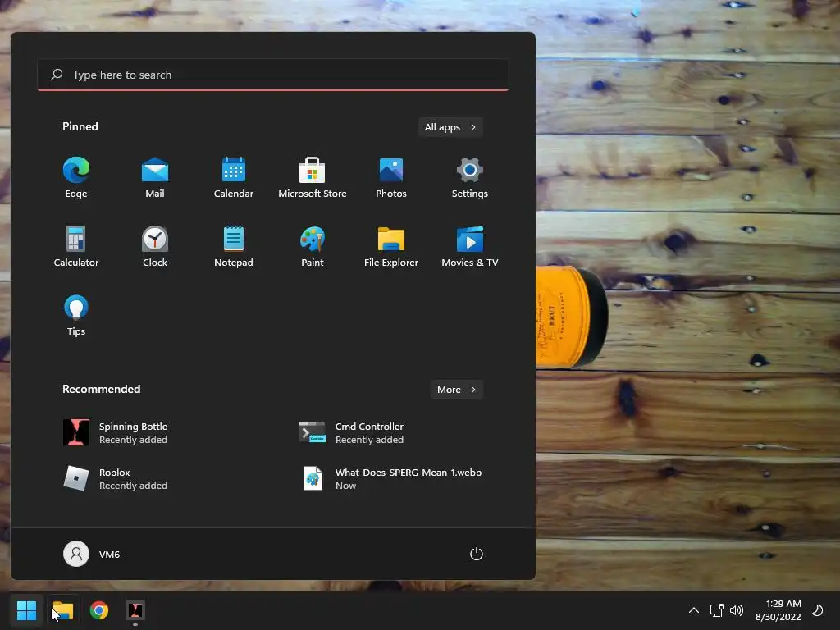Viewport: 840px width, 630px height.
Task: Launch the Mail app
Action: coord(155,178)
